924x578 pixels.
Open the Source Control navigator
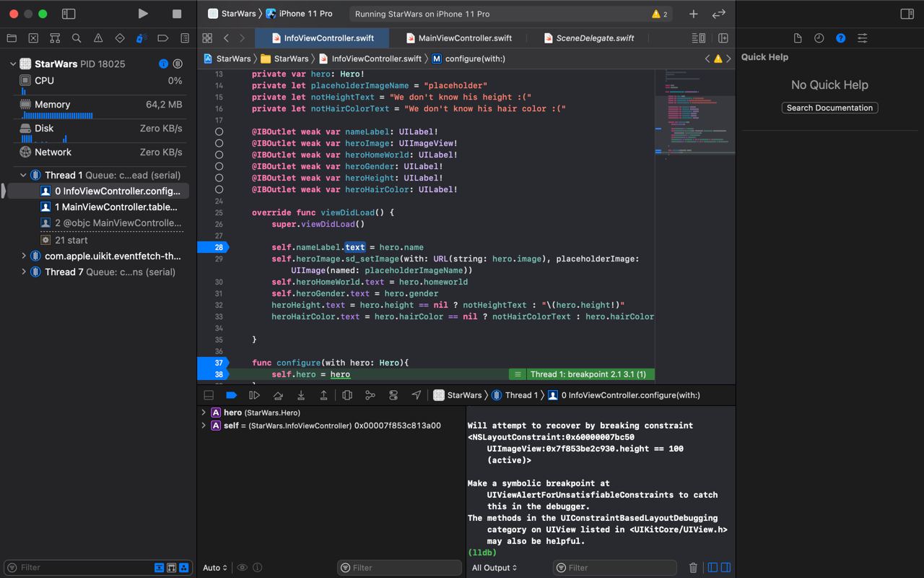point(33,38)
